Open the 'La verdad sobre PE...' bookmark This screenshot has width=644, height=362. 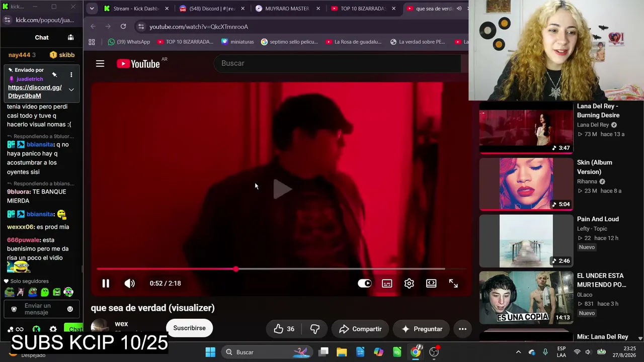click(x=418, y=42)
